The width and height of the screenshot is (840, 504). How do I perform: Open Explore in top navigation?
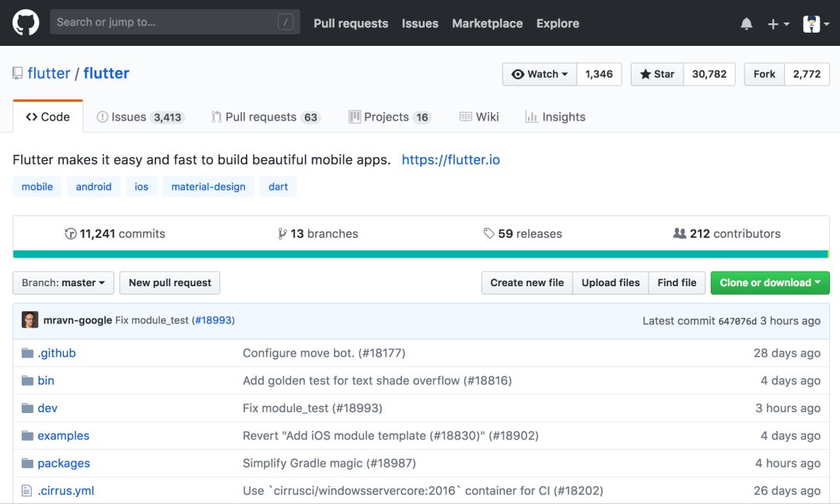[x=558, y=23]
